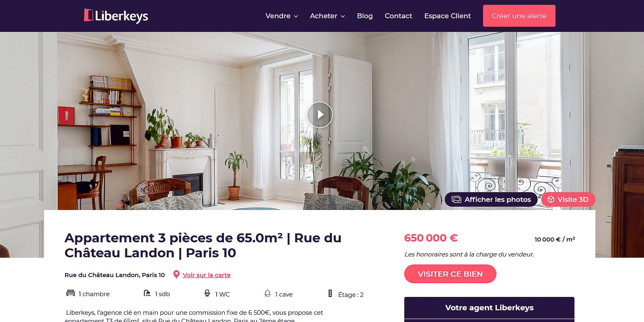Click the Liberkeys door logo icon
This screenshot has width=644, height=322.
coord(89,15)
